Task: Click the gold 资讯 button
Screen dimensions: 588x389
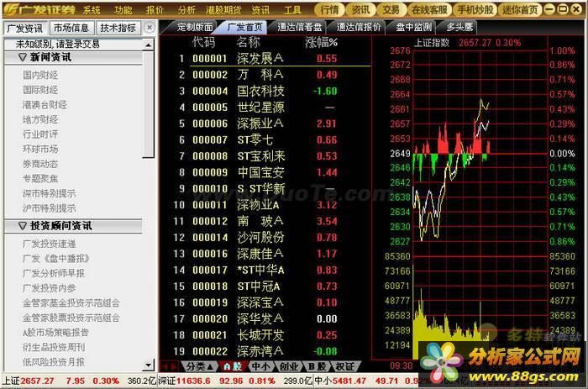Action: 360,10
